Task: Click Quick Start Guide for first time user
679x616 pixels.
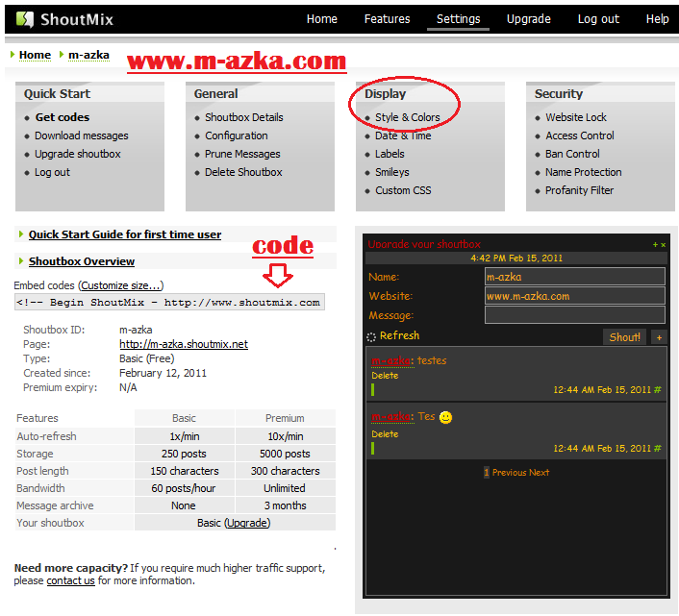Action: coord(125,234)
